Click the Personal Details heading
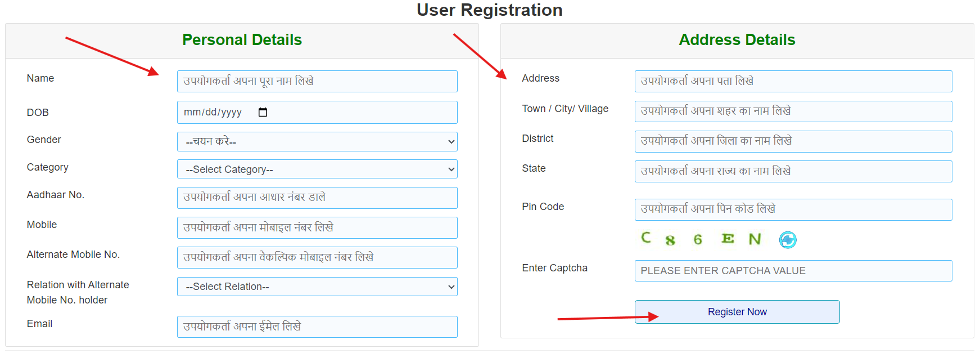The width and height of the screenshot is (980, 353). coord(242,40)
